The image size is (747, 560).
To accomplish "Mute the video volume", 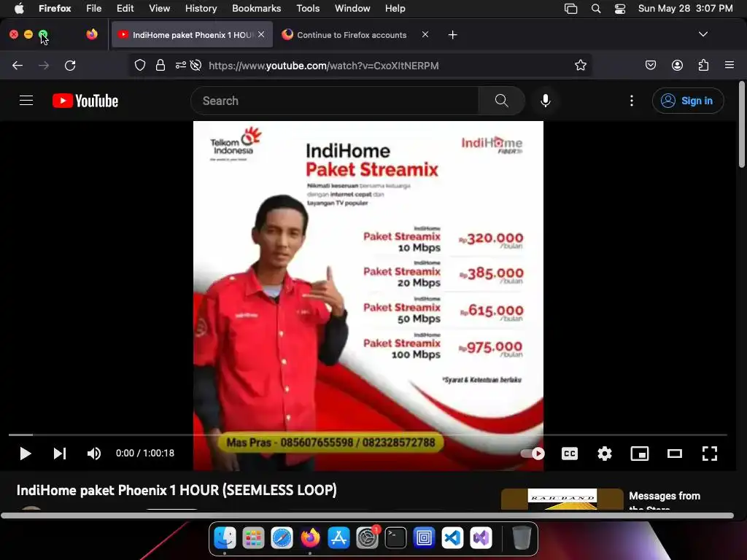I will click(94, 454).
